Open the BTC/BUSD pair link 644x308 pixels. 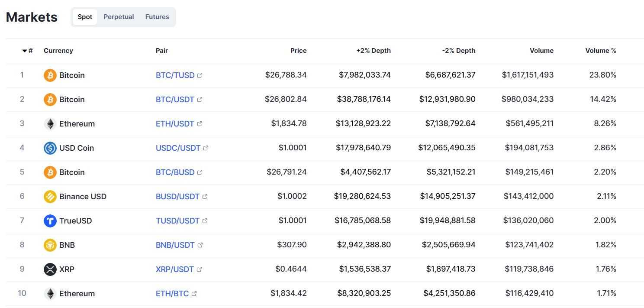point(175,172)
